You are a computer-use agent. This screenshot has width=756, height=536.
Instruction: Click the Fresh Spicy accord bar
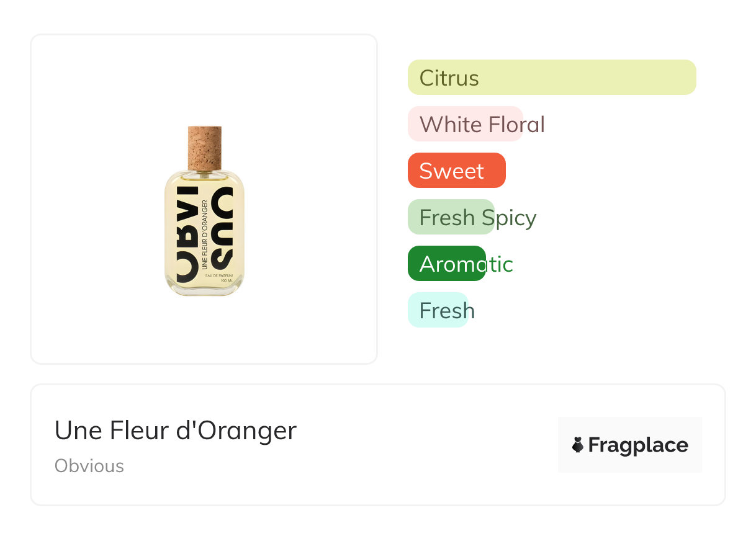click(451, 217)
